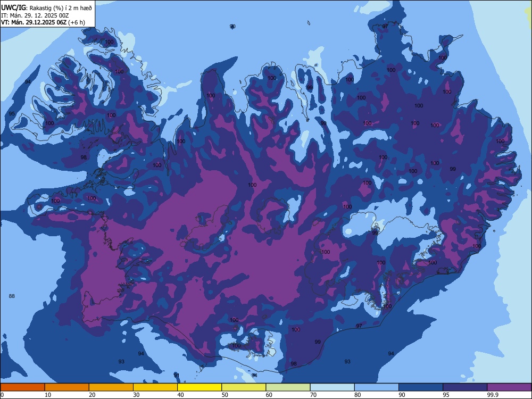The width and height of the screenshot is (532, 399).
Task: Select the legend tick label '20'
Action: [x=92, y=395]
